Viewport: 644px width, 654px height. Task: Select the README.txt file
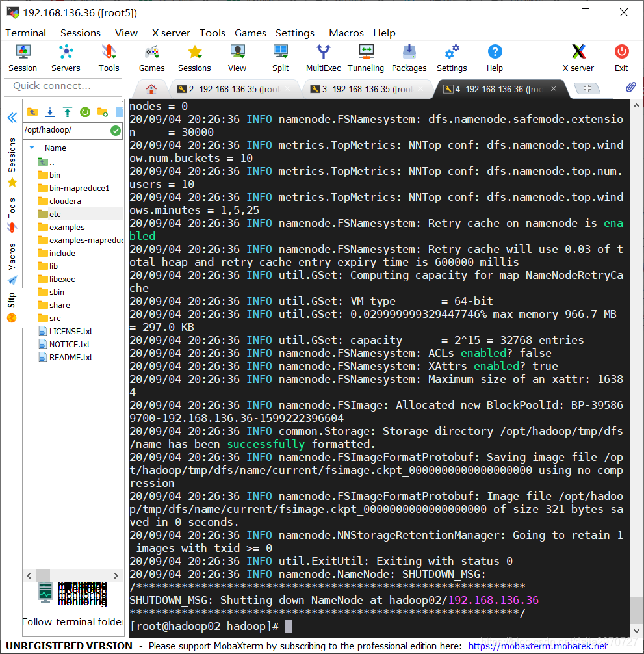[66, 357]
